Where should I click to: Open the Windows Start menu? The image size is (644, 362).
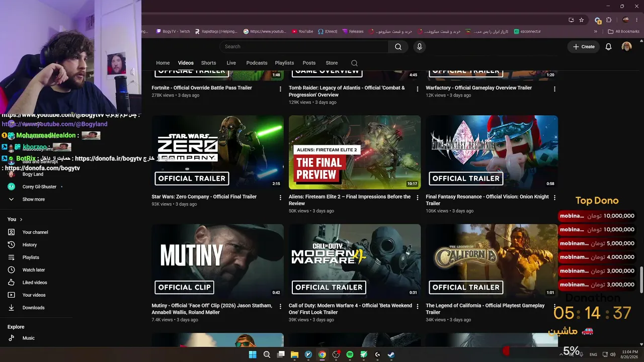[x=253, y=354]
